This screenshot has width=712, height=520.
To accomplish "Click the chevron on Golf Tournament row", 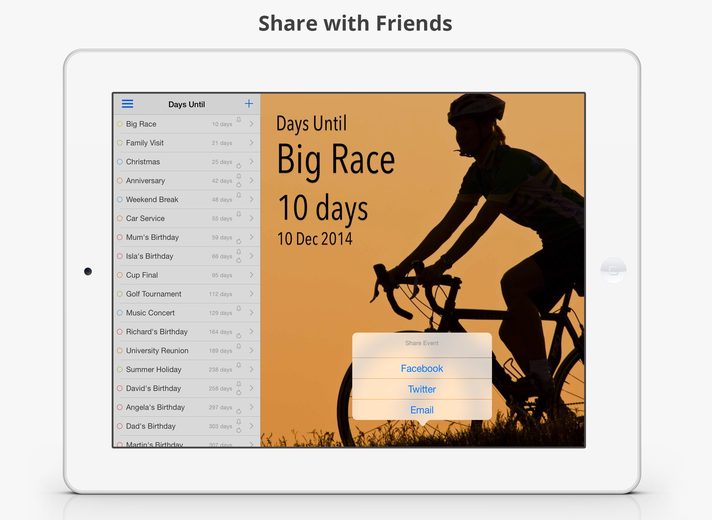I will [252, 294].
